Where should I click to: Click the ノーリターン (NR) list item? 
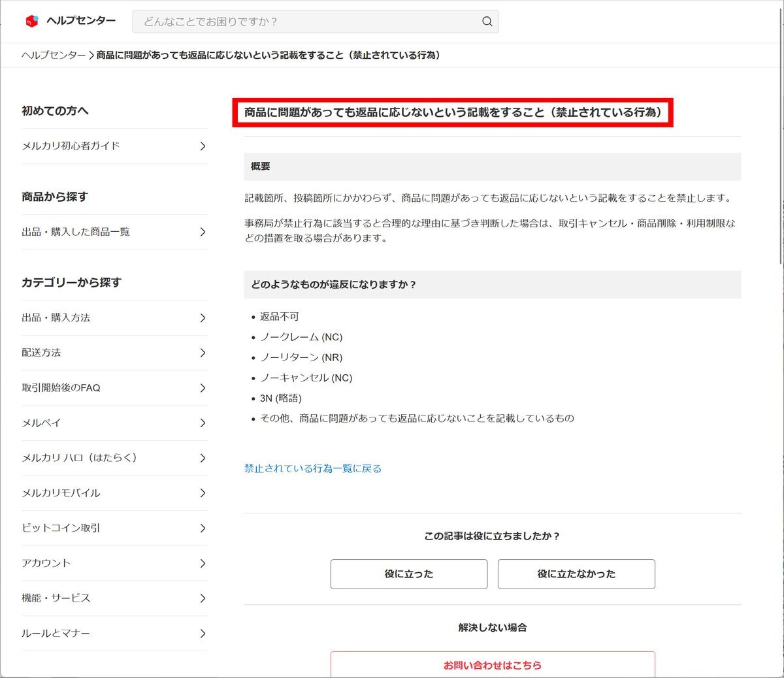301,357
